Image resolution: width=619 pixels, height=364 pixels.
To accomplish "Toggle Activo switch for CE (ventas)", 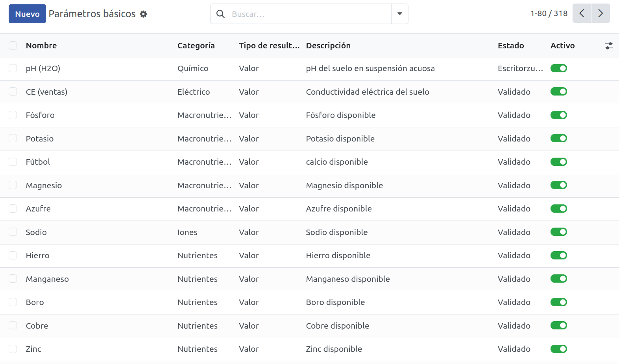I will point(559,92).
